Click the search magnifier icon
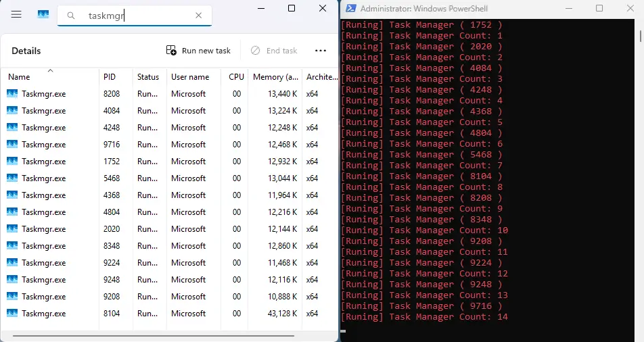Viewport: 644px width, 342px height. click(x=71, y=16)
